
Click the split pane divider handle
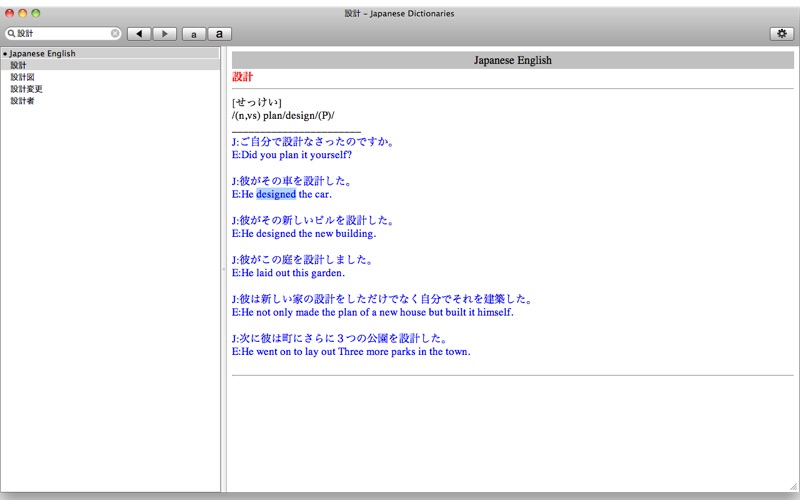click(223, 269)
